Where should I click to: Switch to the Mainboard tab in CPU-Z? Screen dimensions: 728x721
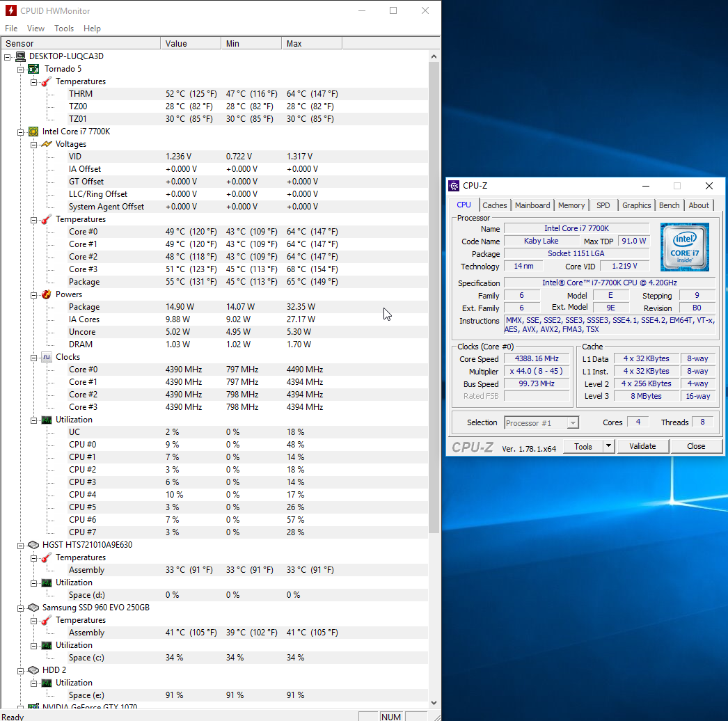point(532,205)
